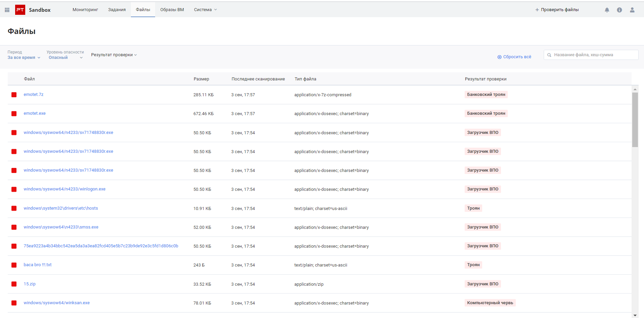Click the red danger marker beside emotet.7z
This screenshot has height=318, width=644.
pyautogui.click(x=14, y=95)
